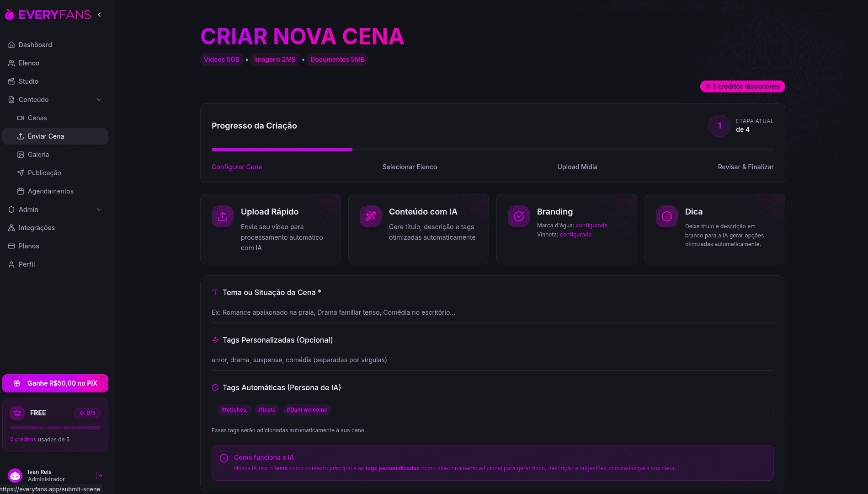Click the Ganhe R$50,00 no PIX button

[x=55, y=383]
